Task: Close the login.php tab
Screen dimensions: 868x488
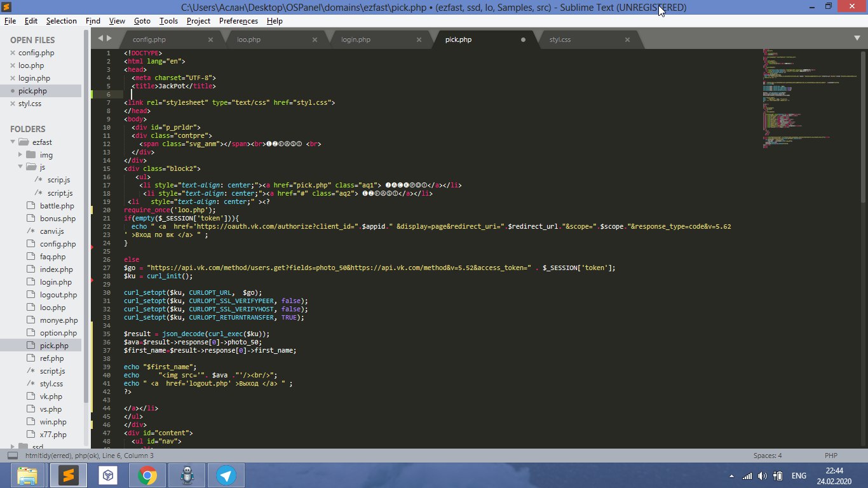Action: [x=419, y=39]
